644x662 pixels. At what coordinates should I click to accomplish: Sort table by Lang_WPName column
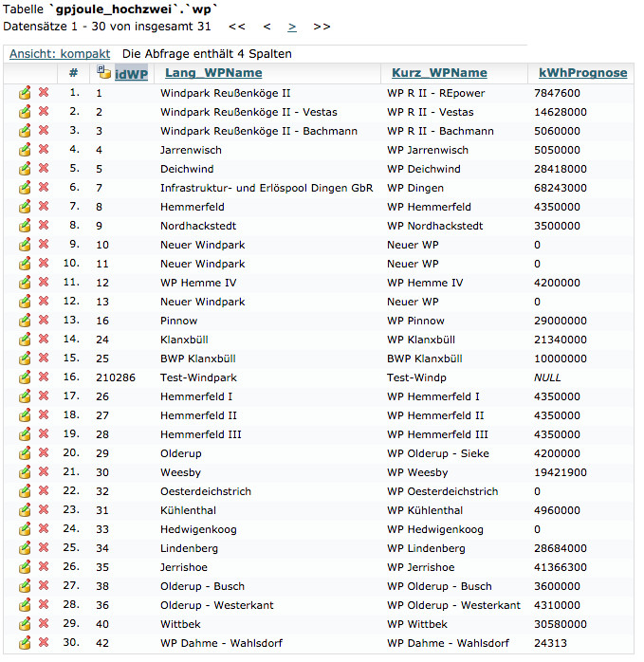213,73
